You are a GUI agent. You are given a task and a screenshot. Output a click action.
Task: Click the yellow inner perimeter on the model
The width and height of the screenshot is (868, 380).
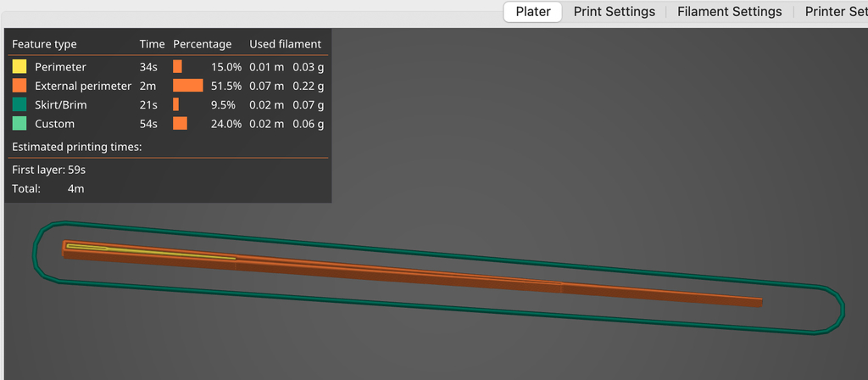tap(149, 251)
